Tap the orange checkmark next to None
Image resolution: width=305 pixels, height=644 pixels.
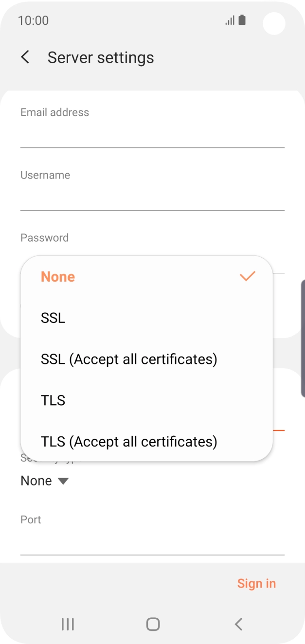(x=248, y=276)
